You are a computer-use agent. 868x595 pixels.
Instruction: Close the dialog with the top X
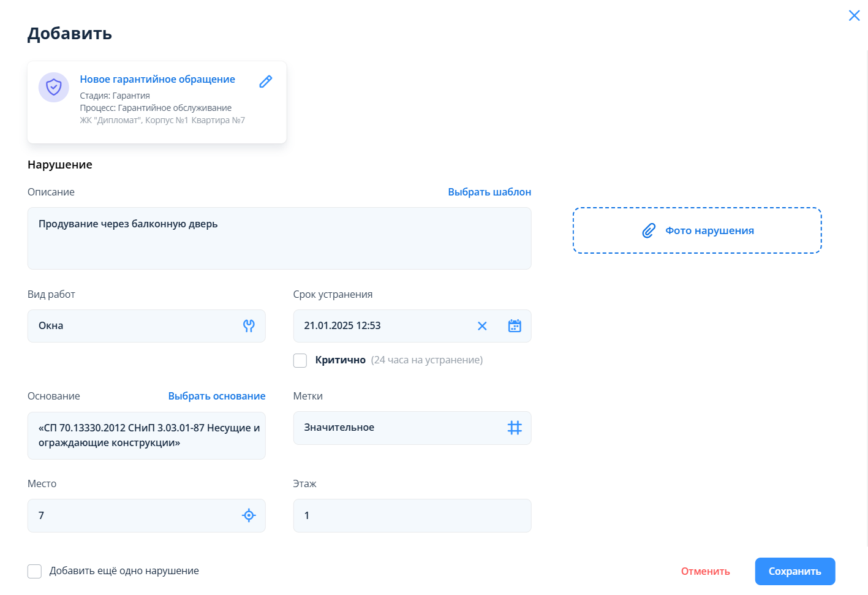click(x=854, y=15)
